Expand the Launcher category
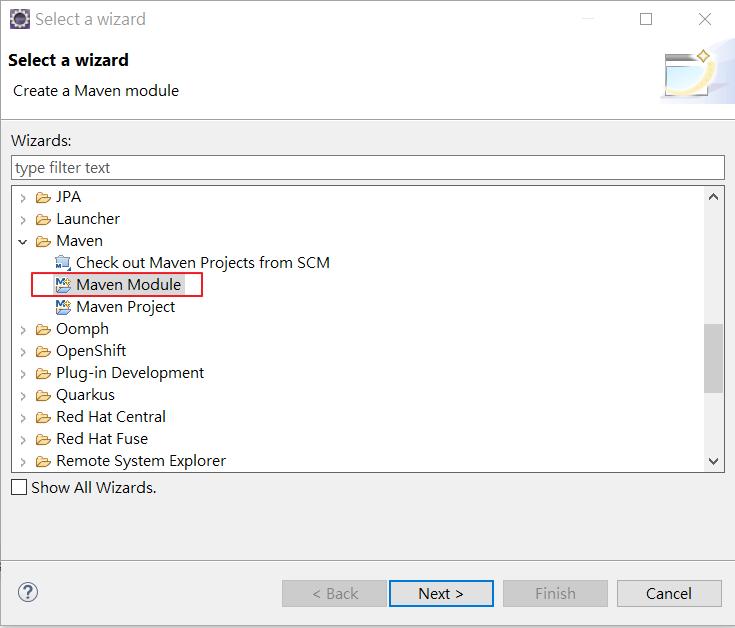The image size is (735, 628). [22, 219]
